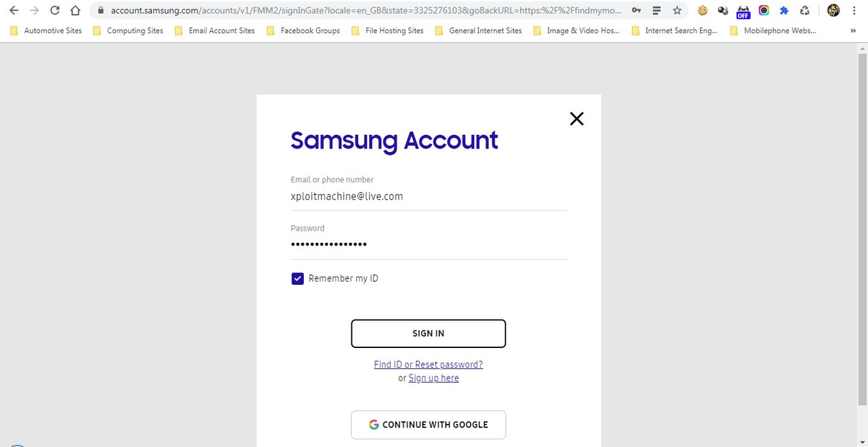Open Automotive Sites bookmark folder
868x447 pixels.
(46, 31)
